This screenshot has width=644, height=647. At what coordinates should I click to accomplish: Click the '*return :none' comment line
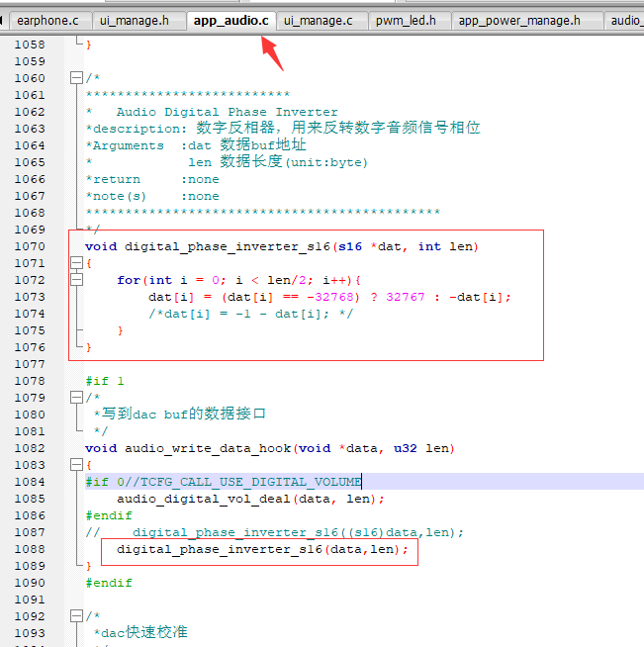pyautogui.click(x=152, y=179)
